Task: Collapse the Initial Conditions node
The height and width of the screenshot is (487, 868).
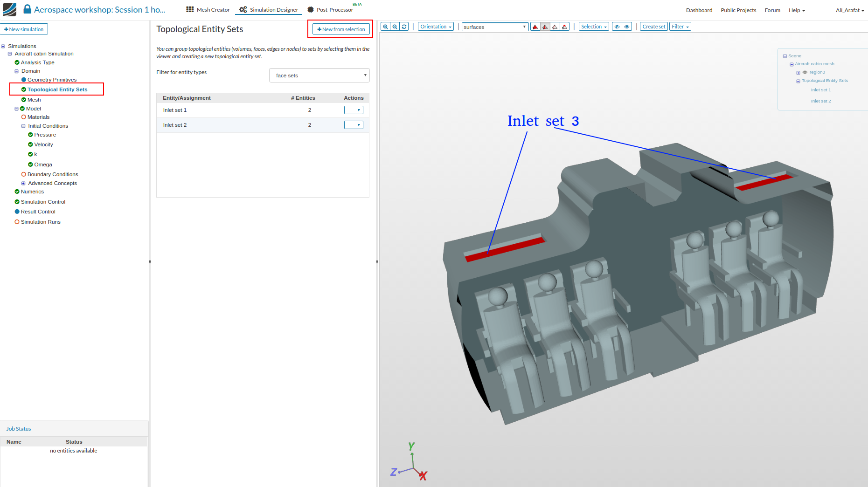Action: (23, 126)
